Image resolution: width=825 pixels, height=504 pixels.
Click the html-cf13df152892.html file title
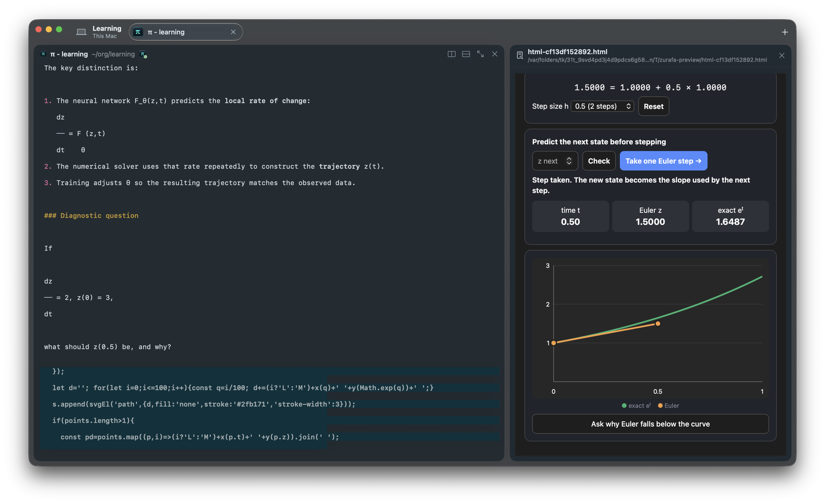coord(568,52)
